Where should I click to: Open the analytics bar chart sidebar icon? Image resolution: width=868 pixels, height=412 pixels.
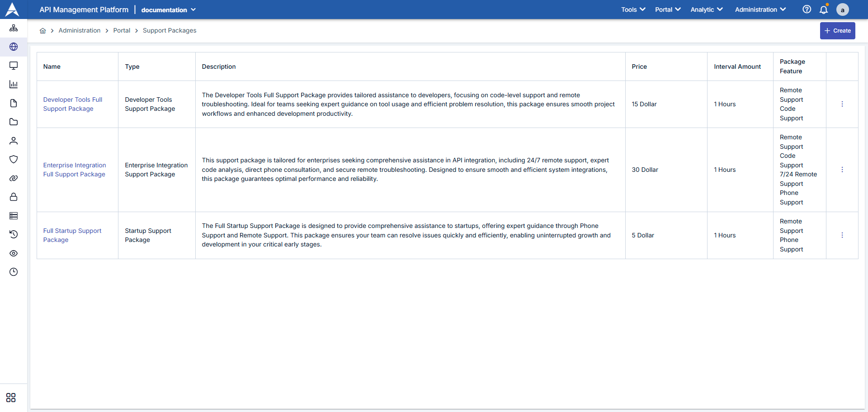[14, 84]
